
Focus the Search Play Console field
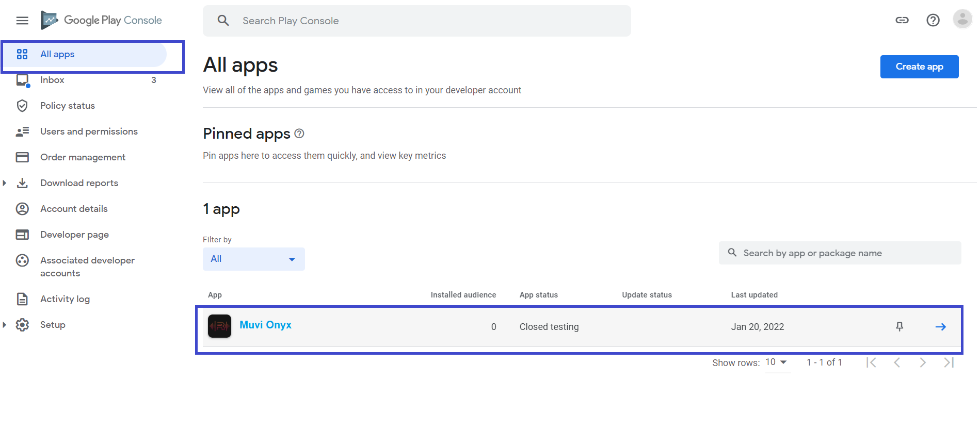coord(416,21)
